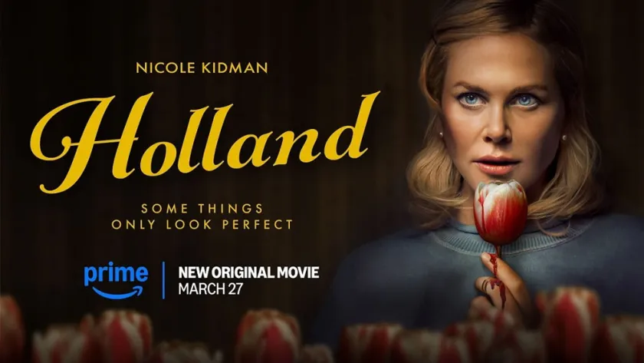Click the blurred tulip below MARCH 27
This screenshot has height=363, width=644.
tap(267, 337)
